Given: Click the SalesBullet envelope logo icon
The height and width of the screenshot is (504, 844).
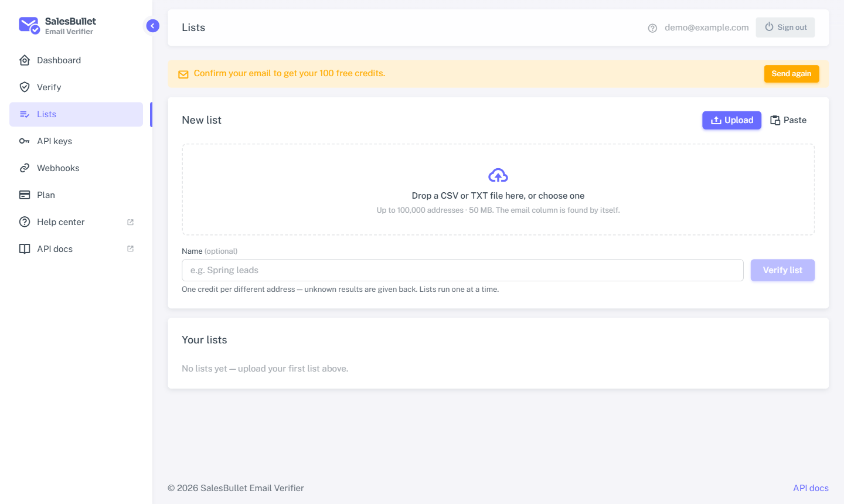Looking at the screenshot, I should point(29,26).
